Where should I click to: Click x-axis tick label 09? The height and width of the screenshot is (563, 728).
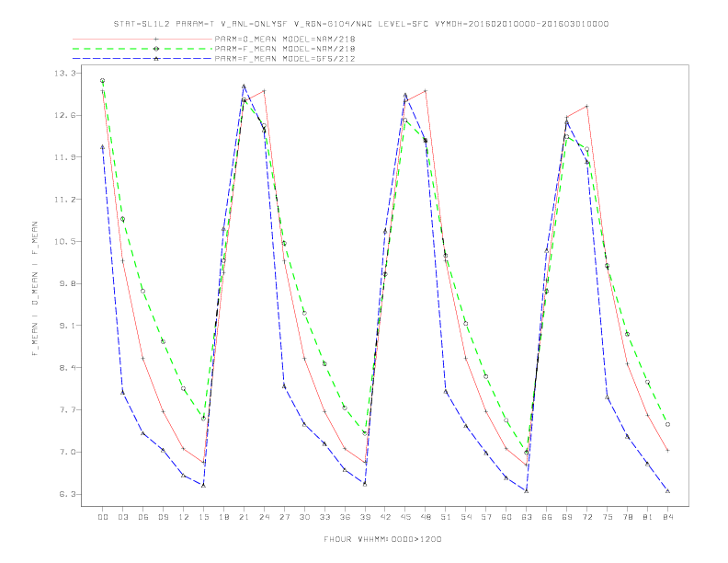point(164,517)
